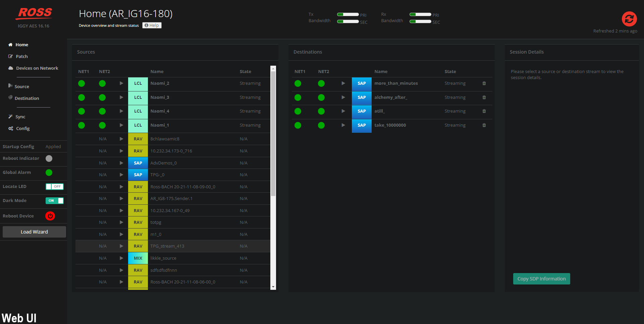This screenshot has height=324, width=644.
Task: Click the SAP badge for AdvDemos_0
Action: coord(138,163)
